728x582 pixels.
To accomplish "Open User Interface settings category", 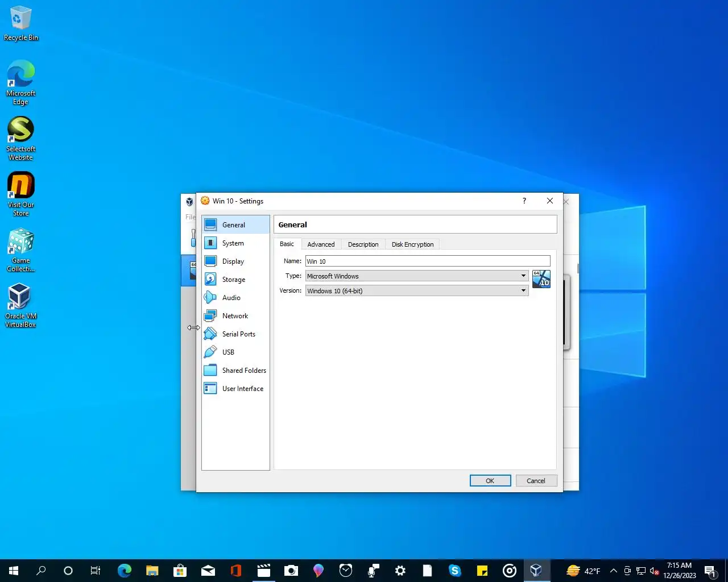I will pyautogui.click(x=235, y=388).
